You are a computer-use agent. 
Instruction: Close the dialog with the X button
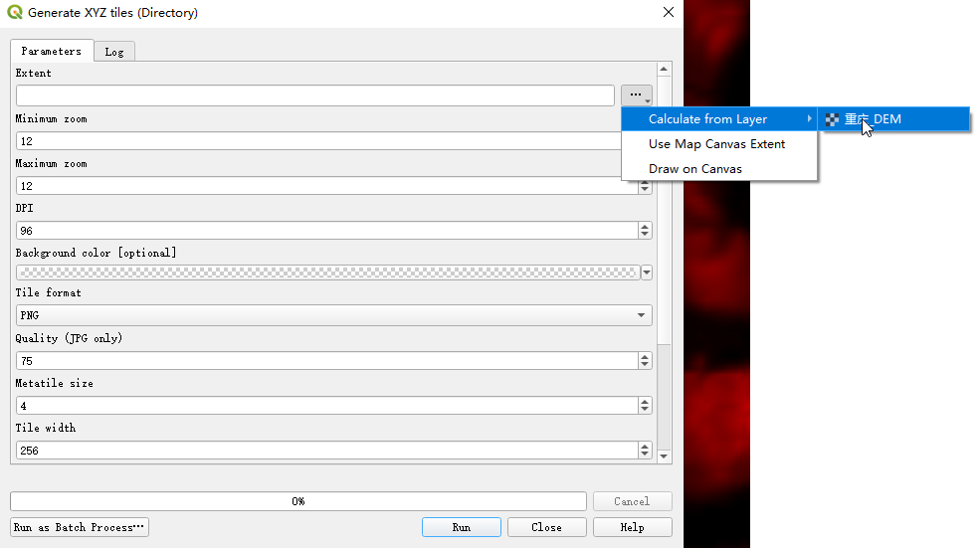669,12
